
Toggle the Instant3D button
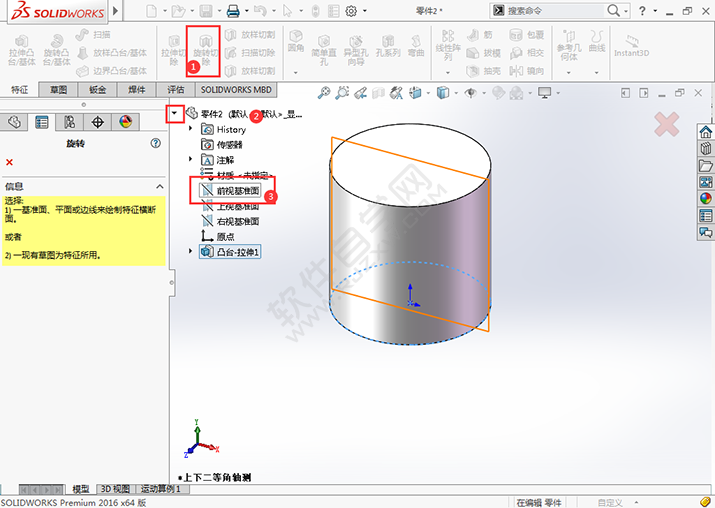(632, 48)
